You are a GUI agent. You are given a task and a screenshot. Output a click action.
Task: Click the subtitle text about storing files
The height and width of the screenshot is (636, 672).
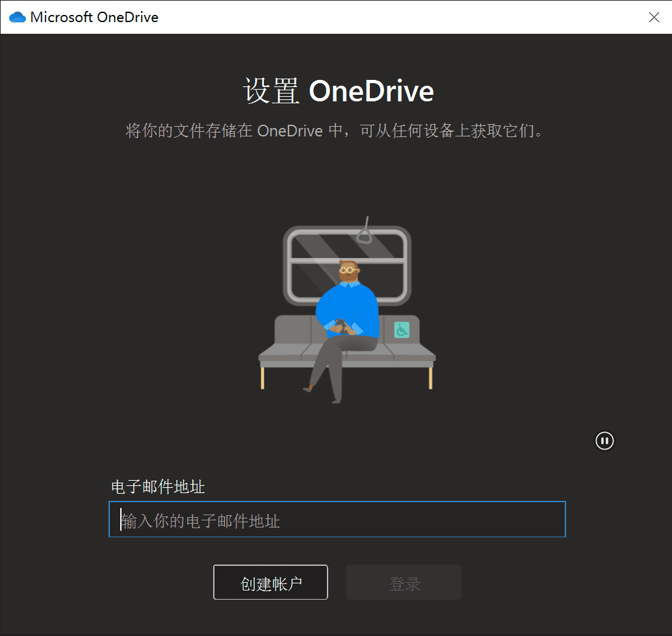click(334, 131)
